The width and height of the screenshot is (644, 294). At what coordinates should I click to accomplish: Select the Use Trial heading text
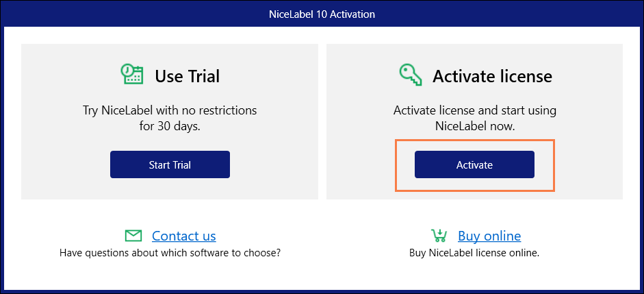click(188, 76)
